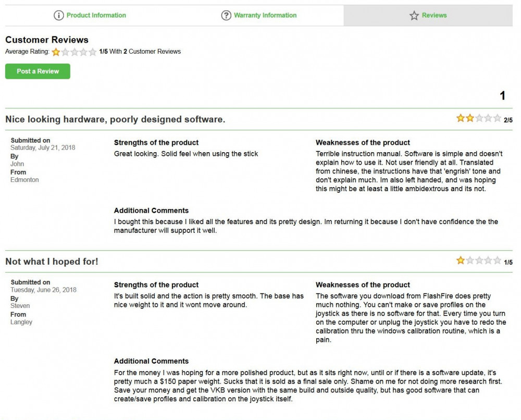
Task: Click the star icon on the Reviews tab
Action: point(414,16)
